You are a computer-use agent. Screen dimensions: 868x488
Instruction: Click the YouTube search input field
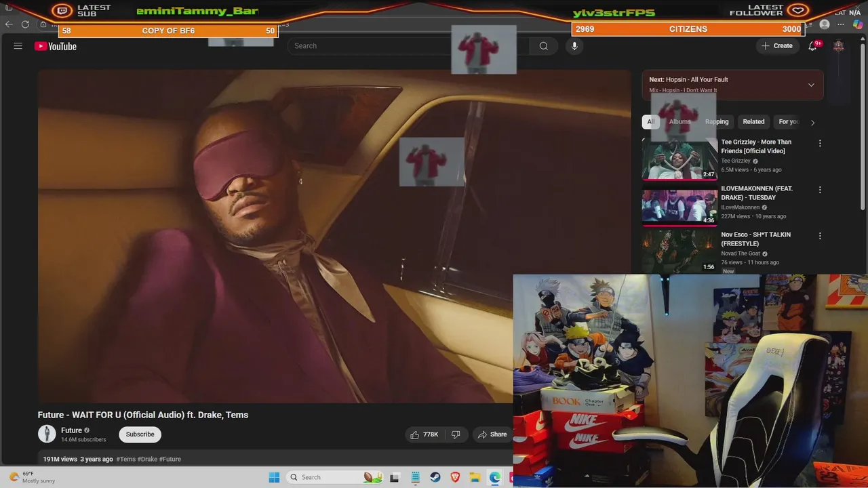(x=408, y=46)
